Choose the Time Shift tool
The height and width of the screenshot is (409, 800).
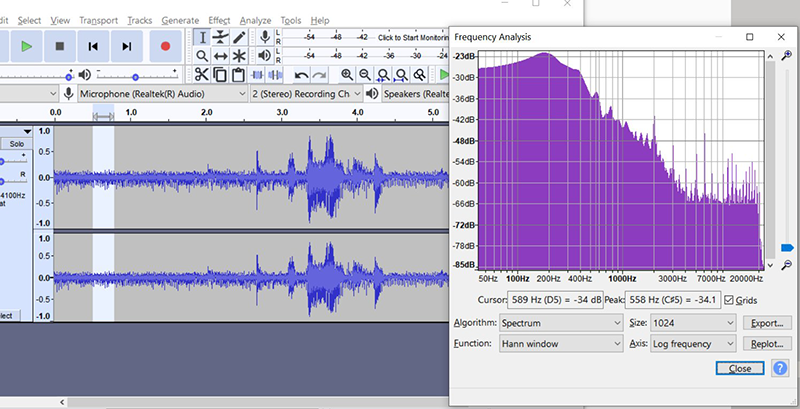(220, 56)
